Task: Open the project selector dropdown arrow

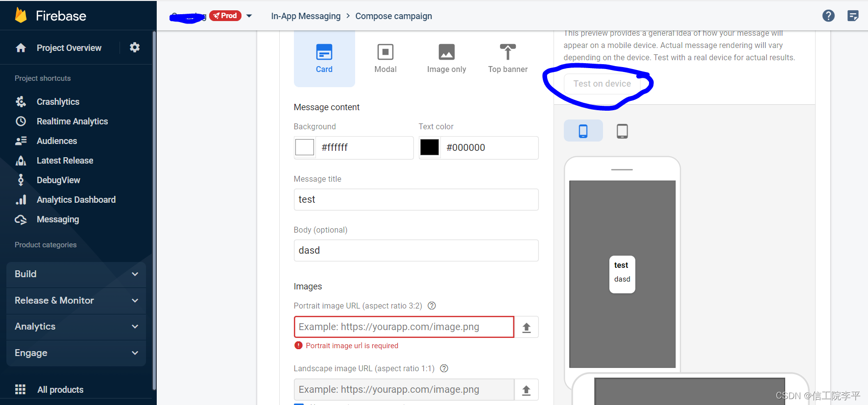Action: 249,16
